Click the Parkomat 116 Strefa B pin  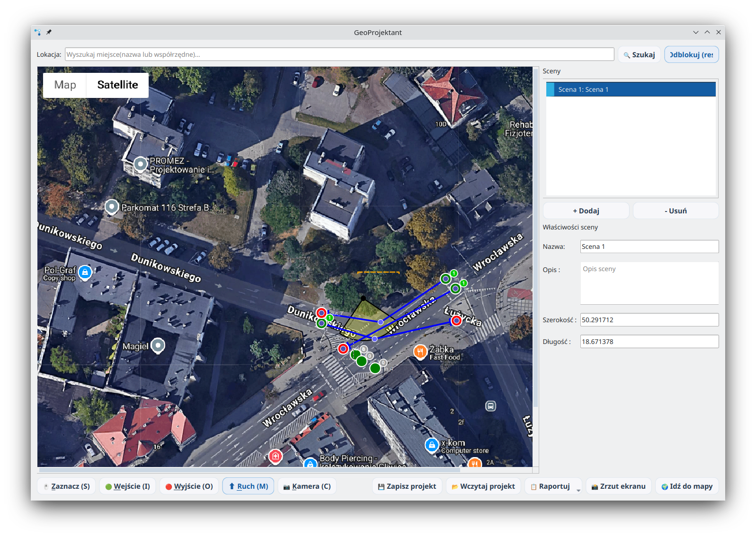tap(111, 207)
